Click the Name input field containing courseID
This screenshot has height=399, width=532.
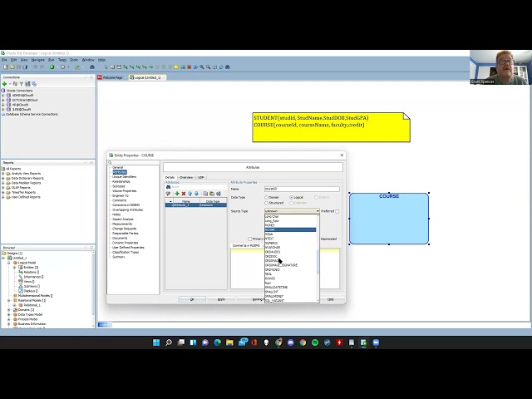click(302, 189)
